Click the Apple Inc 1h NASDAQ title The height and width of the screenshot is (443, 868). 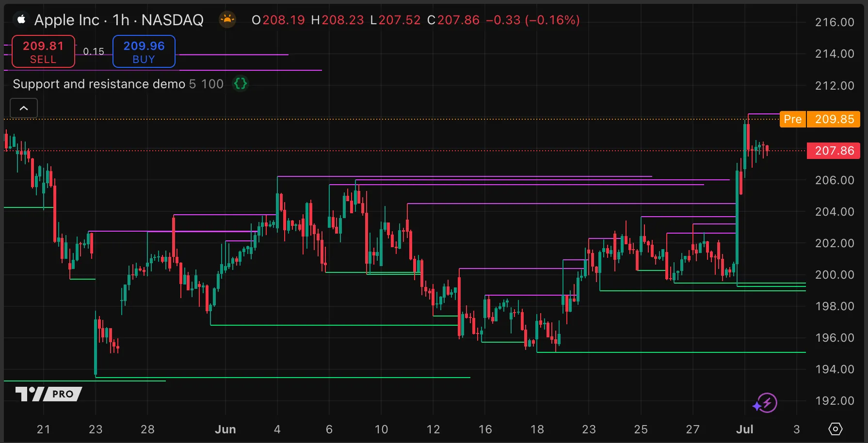(119, 20)
